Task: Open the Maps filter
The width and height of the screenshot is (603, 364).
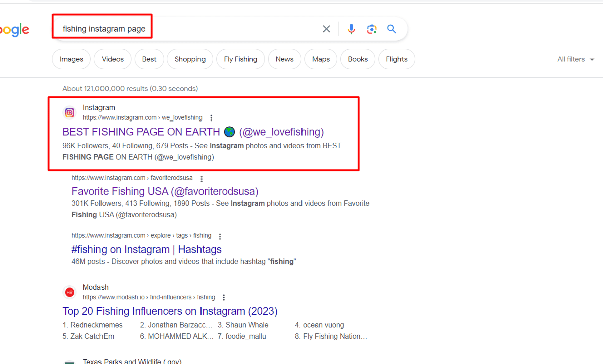Action: [321, 59]
